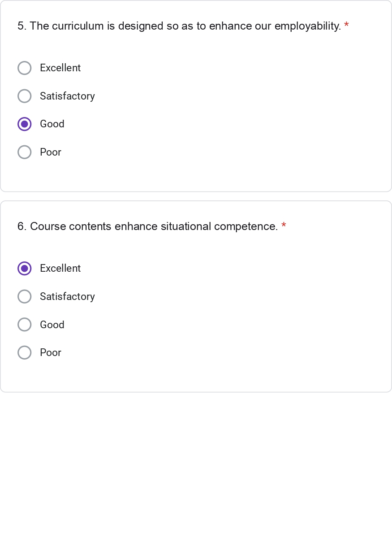Image resolution: width=392 pixels, height=556 pixels.
Task: Mark Poor radio circle for question 6
Action: pos(25,353)
